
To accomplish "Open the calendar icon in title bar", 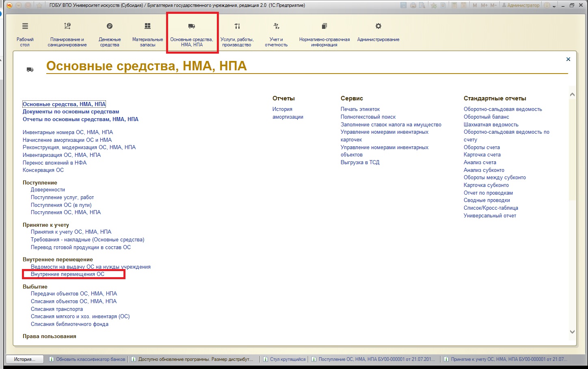I will (463, 5).
